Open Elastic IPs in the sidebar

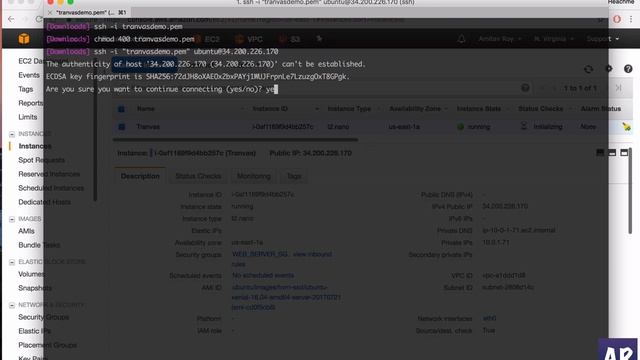(x=35, y=331)
